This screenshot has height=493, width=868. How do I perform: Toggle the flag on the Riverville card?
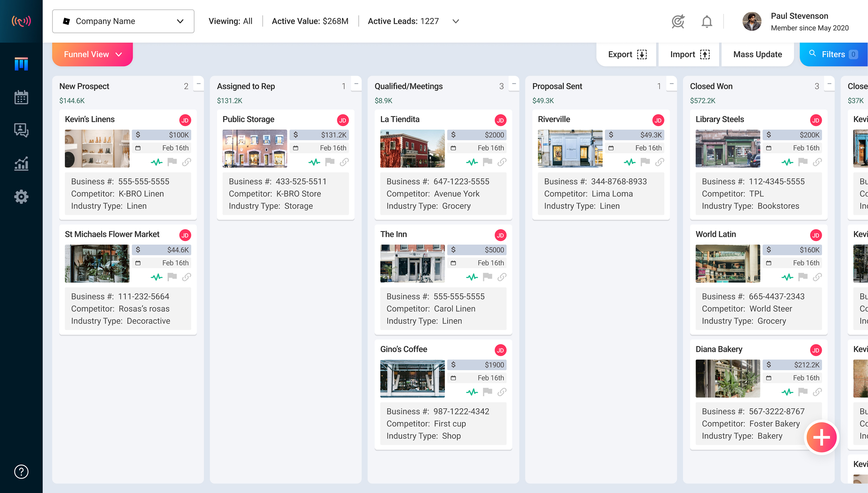645,162
